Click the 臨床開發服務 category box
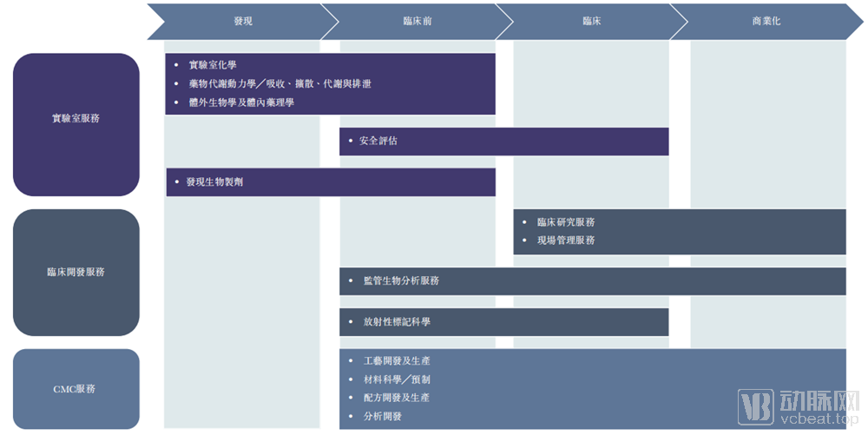 coord(76,273)
